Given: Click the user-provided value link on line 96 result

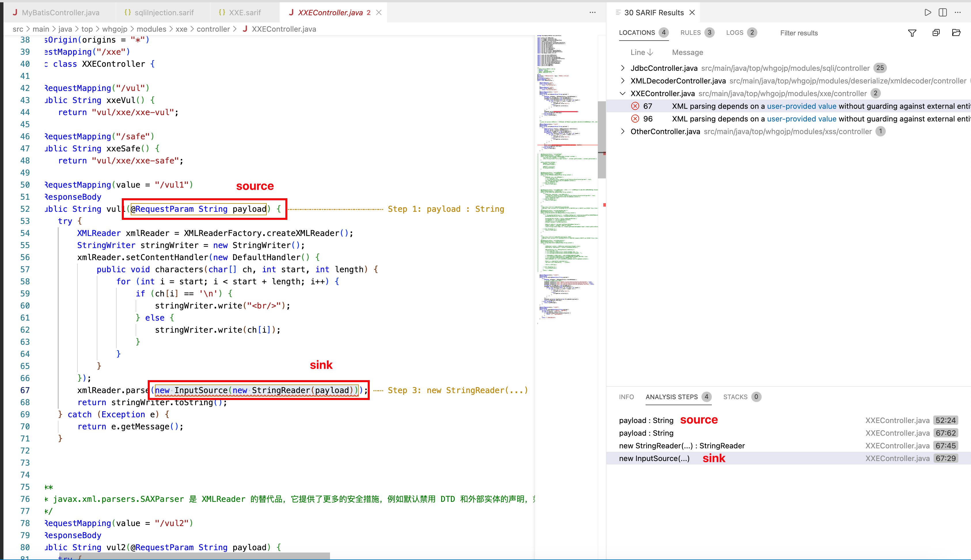Looking at the screenshot, I should click(x=801, y=119).
